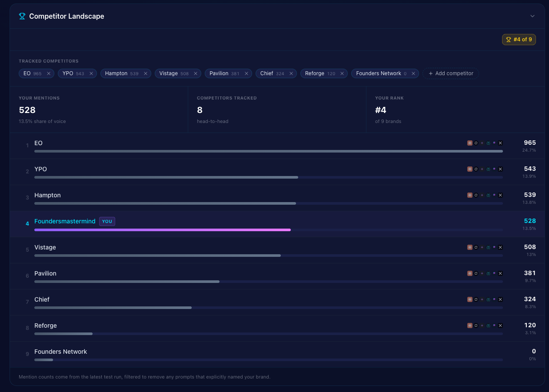Screen dimensions: 549x392
Task: Click the Gemini sparkle icon in the Pavilion row
Action: (x=482, y=273)
